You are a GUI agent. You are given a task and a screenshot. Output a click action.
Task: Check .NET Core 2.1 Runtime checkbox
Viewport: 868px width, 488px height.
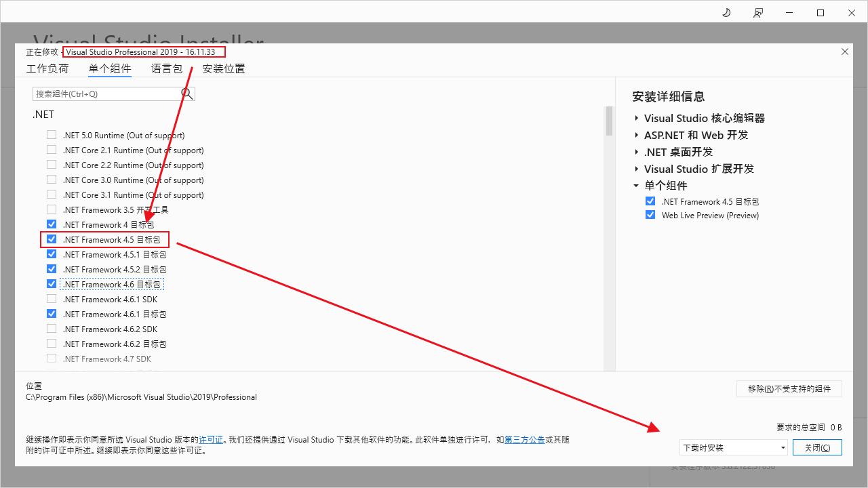(52, 150)
